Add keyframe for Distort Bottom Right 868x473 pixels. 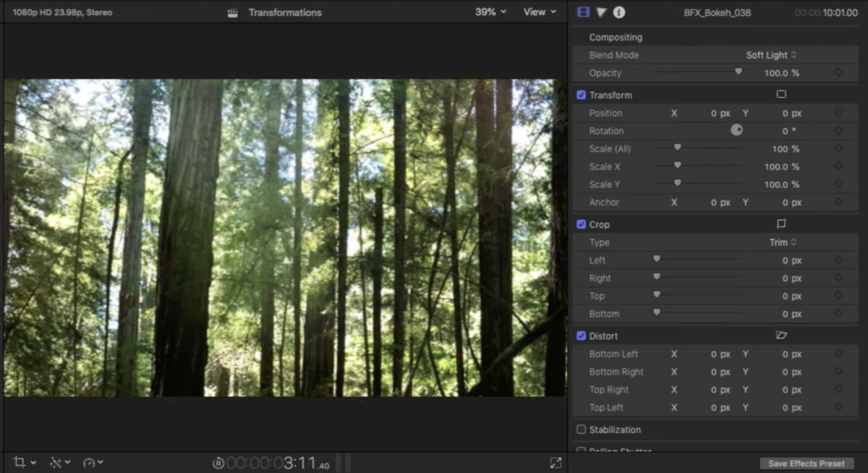838,372
